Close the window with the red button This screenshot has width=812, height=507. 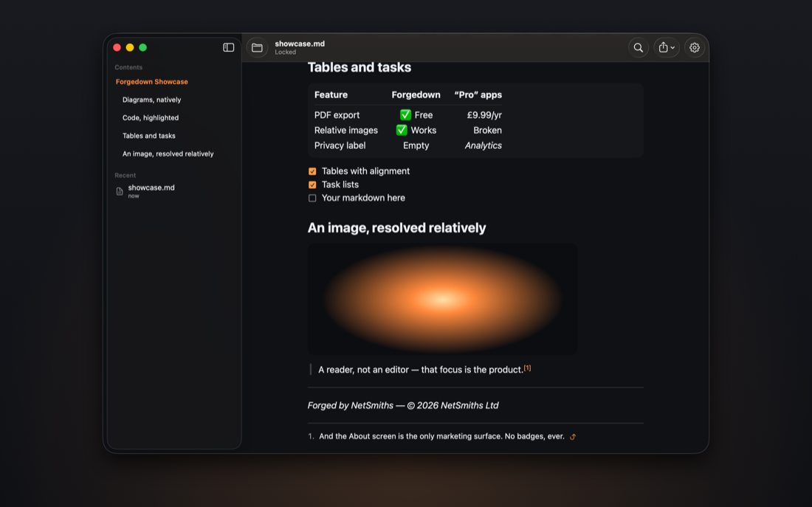click(x=117, y=48)
